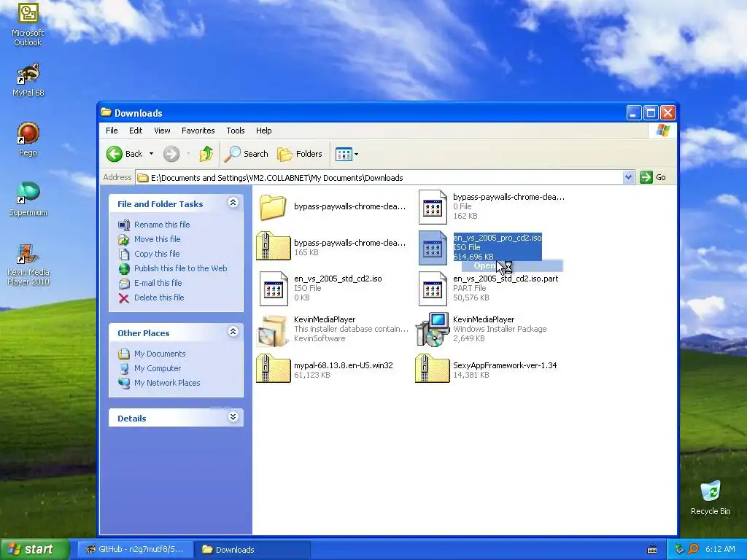747x560 pixels.
Task: Collapse the Other Places panel
Action: (233, 332)
